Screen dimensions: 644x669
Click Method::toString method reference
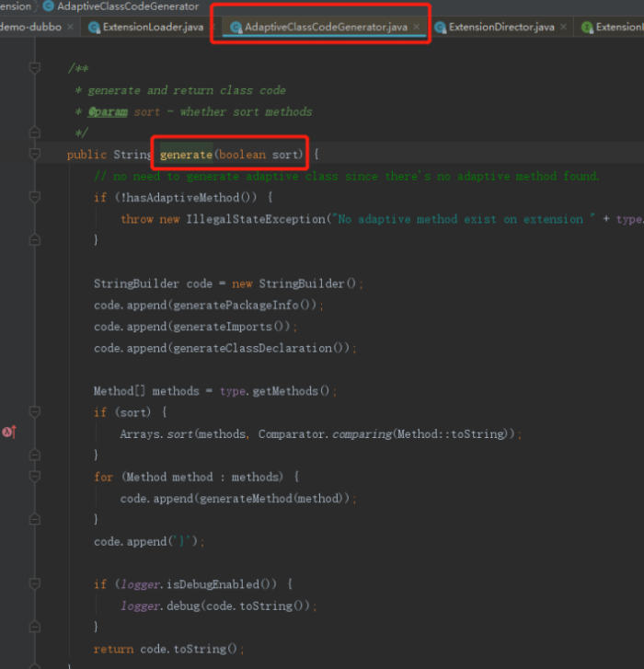451,434
